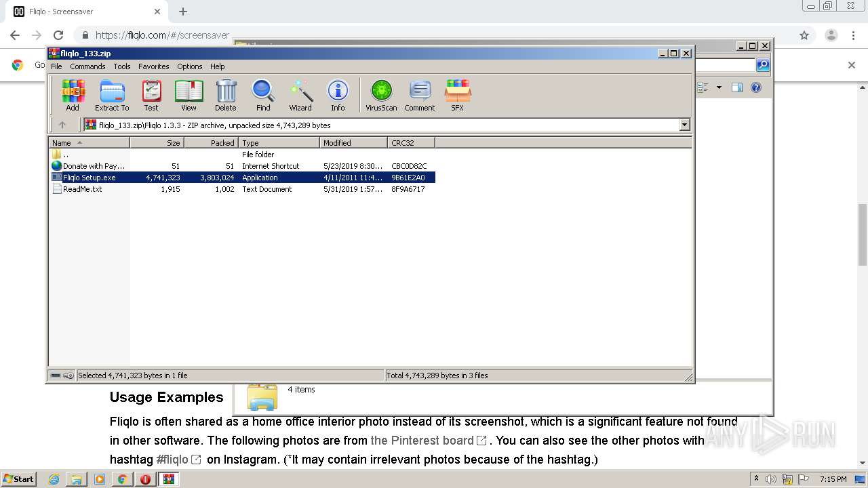Go up one folder level arrow
Viewport: 868px width, 488px height.
[x=62, y=125]
